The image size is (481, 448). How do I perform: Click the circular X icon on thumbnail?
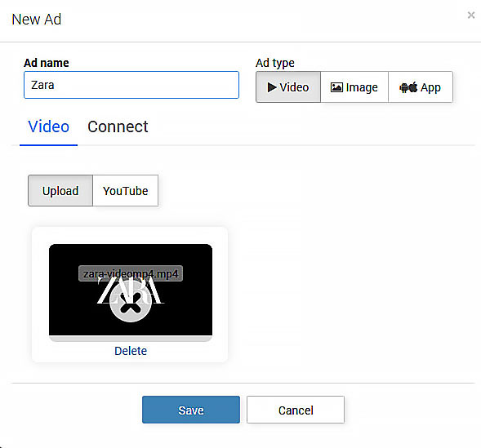[x=131, y=302]
